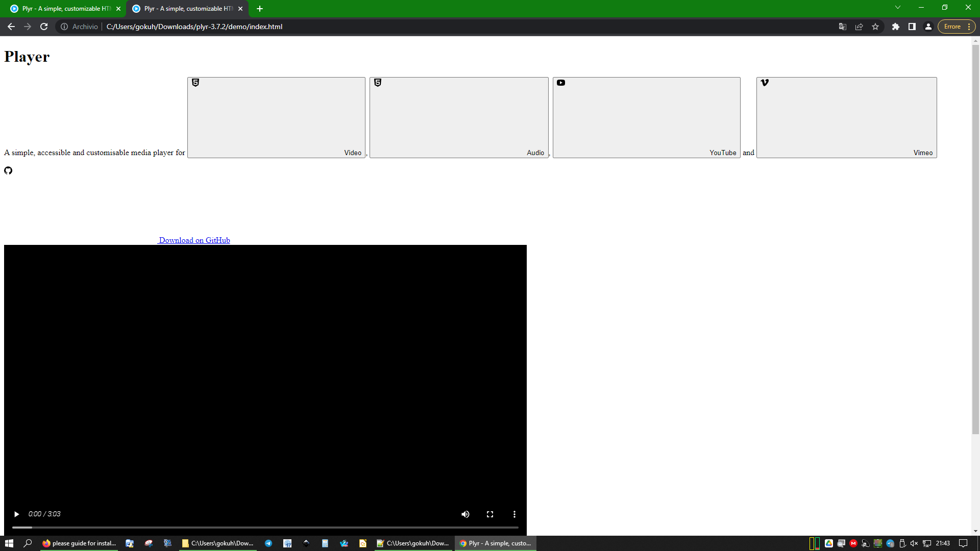Open the video player's three-dot options menu
The image size is (980, 551).
point(514,514)
